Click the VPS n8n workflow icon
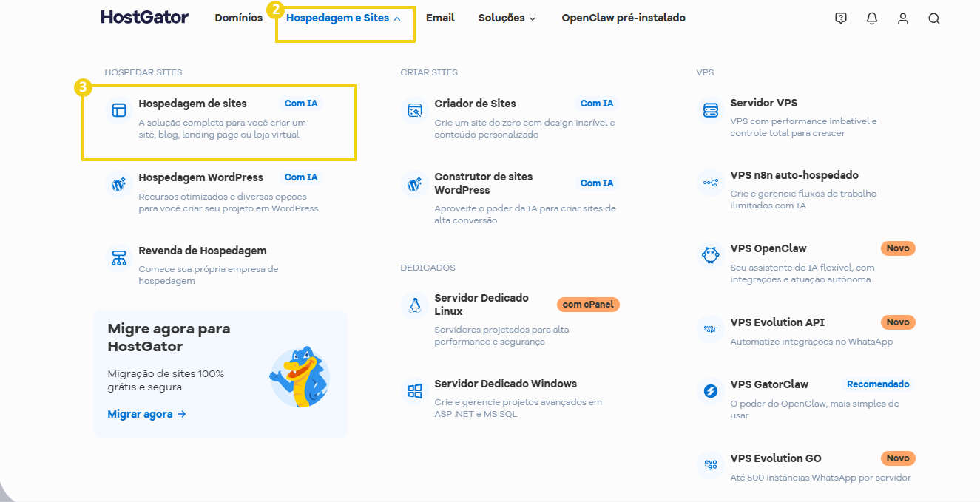This screenshot has height=502, width=980. pos(711,183)
